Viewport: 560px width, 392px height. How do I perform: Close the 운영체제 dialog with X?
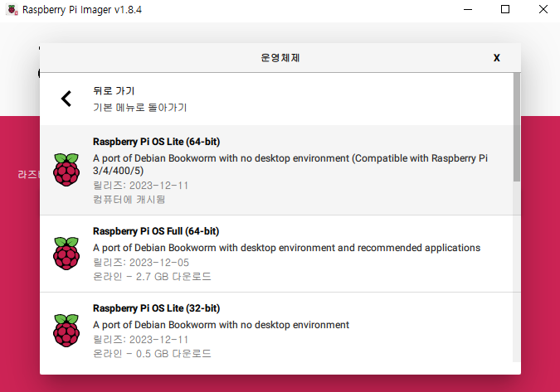click(x=496, y=58)
